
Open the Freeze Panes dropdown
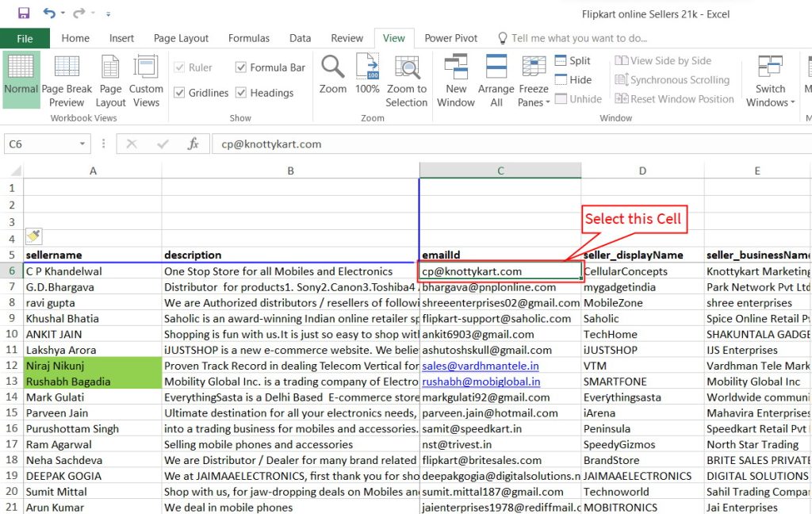[x=534, y=79]
